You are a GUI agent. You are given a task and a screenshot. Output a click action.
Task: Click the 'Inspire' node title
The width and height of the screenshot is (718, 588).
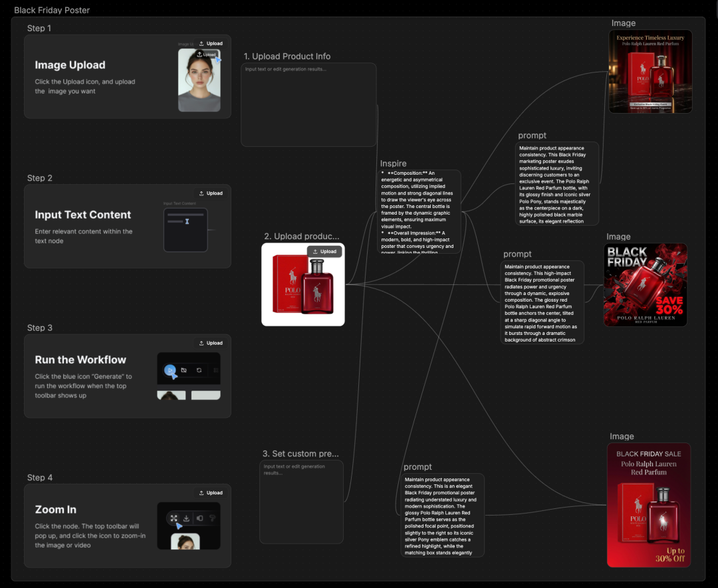pos(393,163)
